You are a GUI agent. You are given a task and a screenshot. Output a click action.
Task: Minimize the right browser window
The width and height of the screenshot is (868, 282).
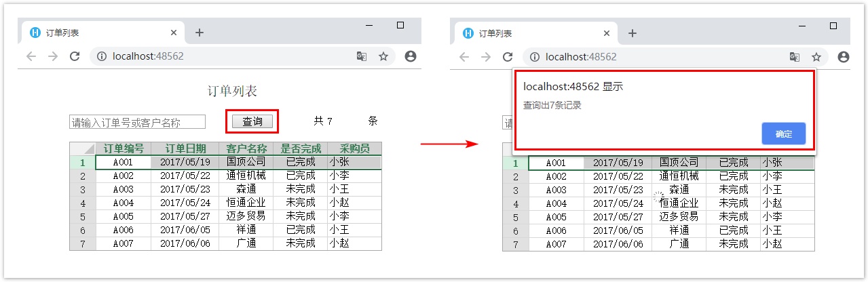(x=802, y=26)
